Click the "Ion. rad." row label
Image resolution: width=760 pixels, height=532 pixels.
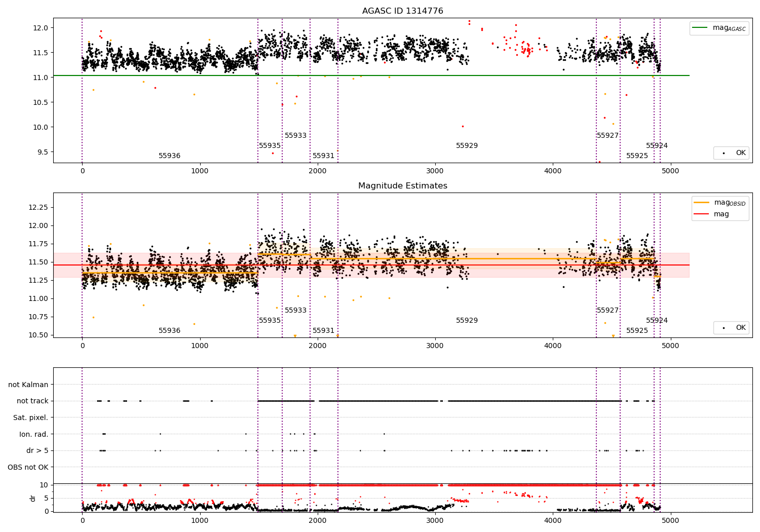point(34,434)
